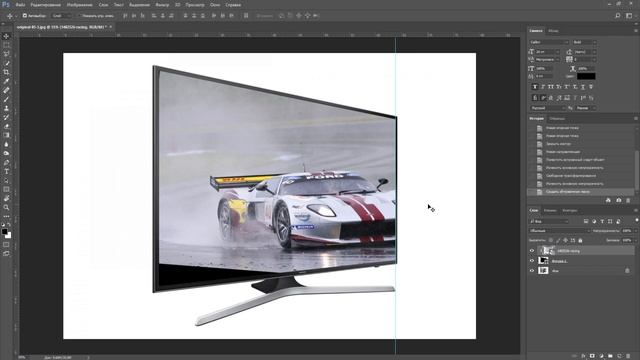
Task: Open font style Bold dropdown
Action: [584, 42]
